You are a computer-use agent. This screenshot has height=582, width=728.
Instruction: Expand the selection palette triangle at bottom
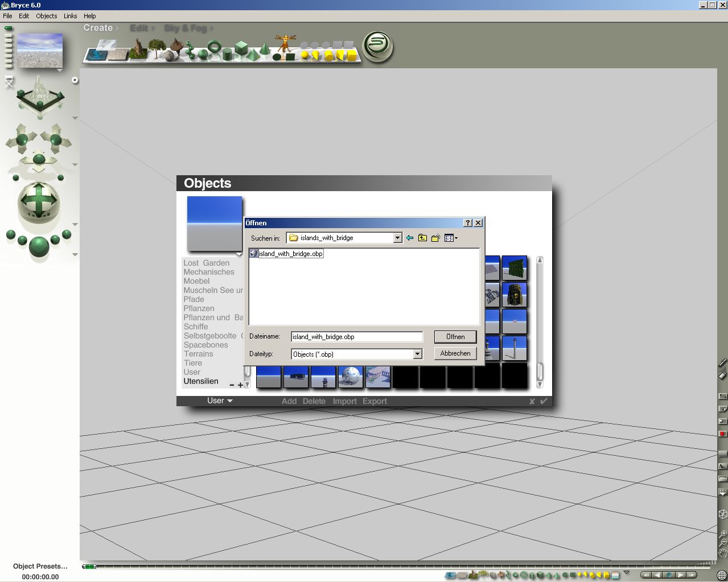coord(627,572)
